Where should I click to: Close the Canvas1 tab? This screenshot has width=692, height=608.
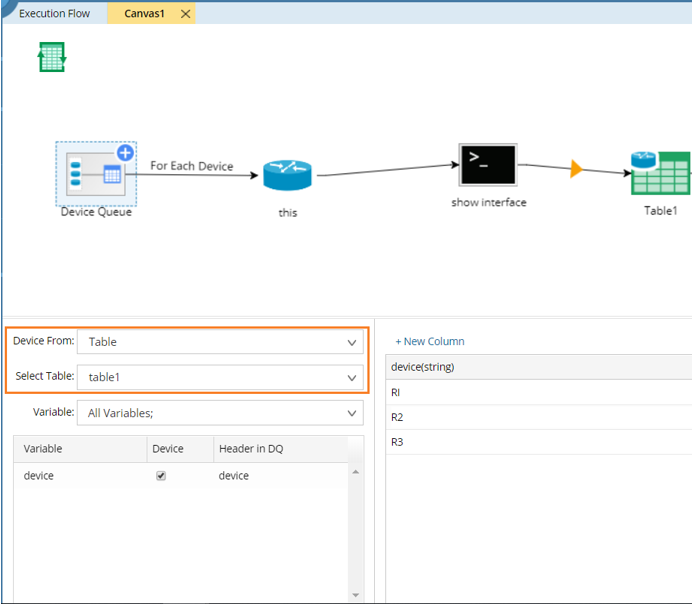[185, 14]
